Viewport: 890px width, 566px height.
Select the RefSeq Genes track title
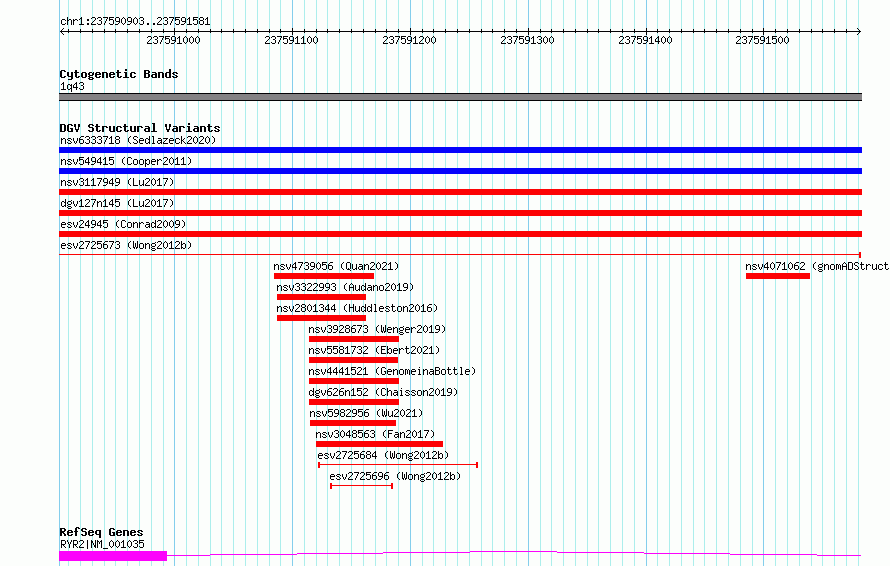point(102,532)
